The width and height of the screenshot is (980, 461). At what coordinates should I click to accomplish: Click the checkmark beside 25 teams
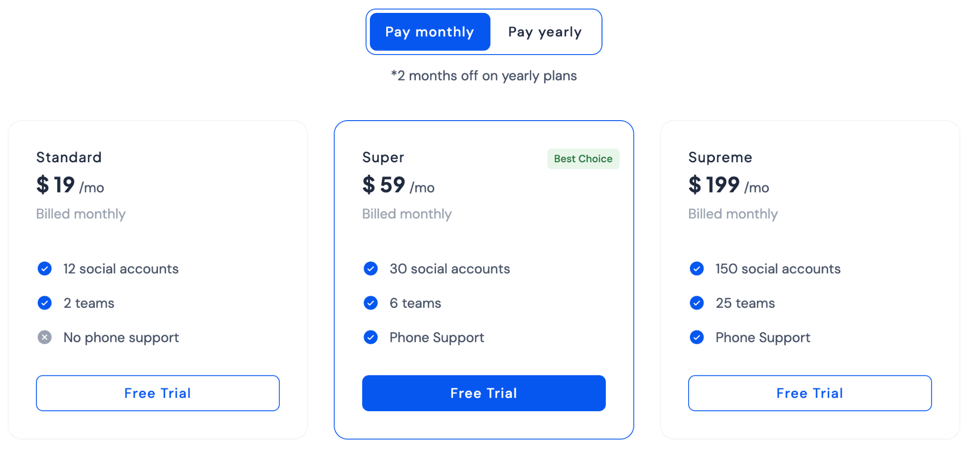[697, 303]
